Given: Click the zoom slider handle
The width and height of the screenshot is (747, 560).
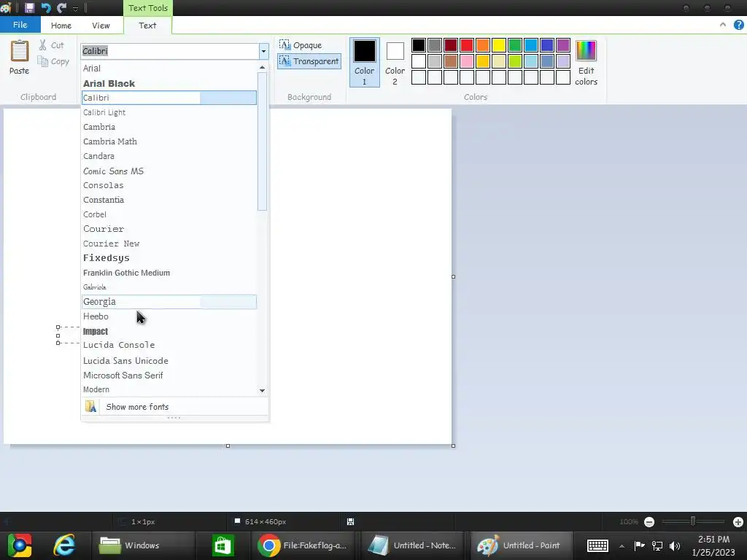Looking at the screenshot, I should [693, 521].
